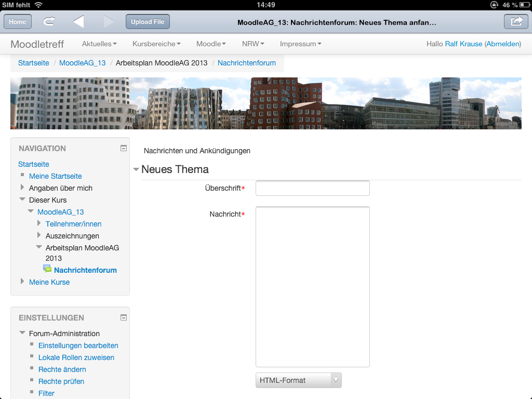The image size is (532, 399).
Task: Tap the Home button in the toolbar
Action: click(18, 22)
